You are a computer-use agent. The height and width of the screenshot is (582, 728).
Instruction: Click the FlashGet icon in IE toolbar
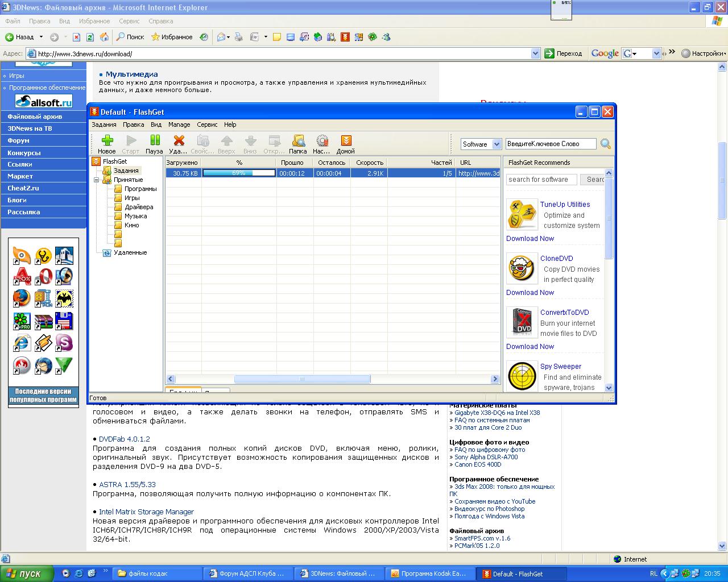point(345,37)
